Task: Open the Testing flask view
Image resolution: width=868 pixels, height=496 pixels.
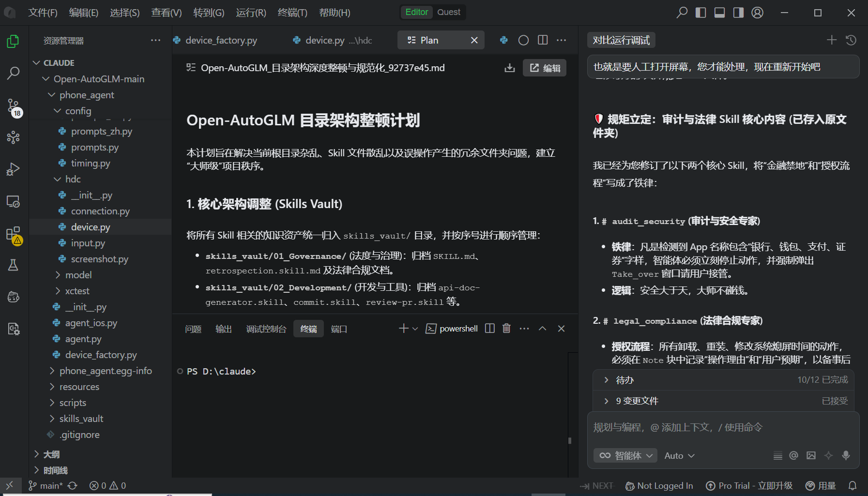Action: pyautogui.click(x=13, y=265)
